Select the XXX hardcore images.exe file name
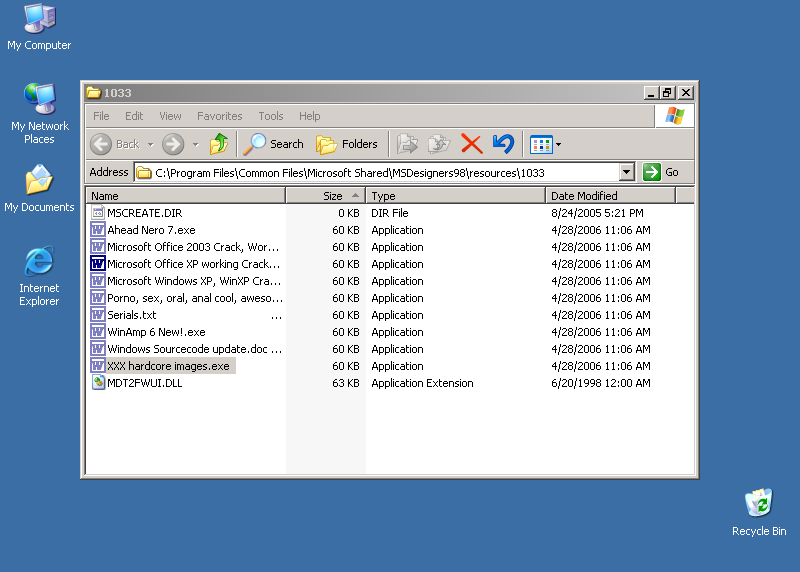 tap(168, 366)
